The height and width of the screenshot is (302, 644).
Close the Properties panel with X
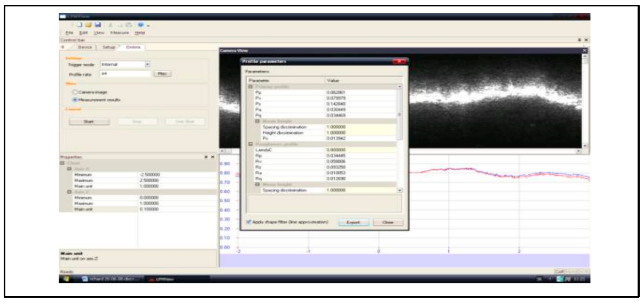click(x=213, y=157)
